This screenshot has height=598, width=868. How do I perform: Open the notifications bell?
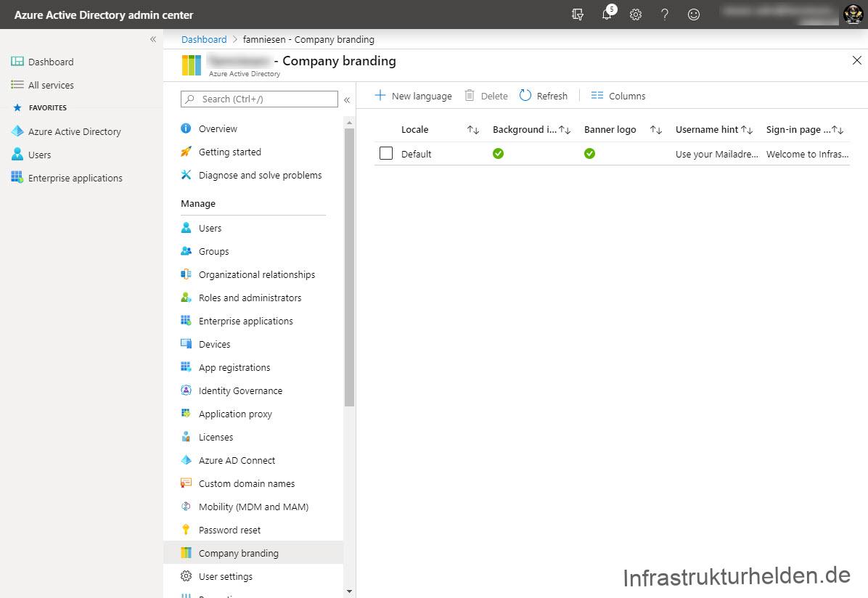(x=607, y=15)
